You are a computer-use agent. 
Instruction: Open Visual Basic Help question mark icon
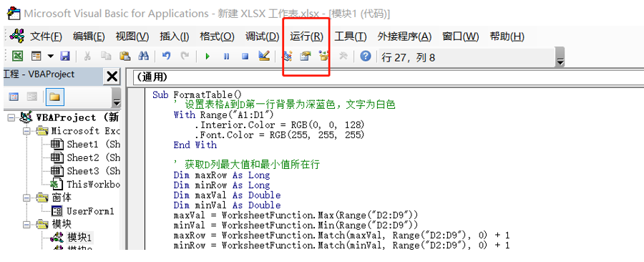pyautogui.click(x=366, y=57)
